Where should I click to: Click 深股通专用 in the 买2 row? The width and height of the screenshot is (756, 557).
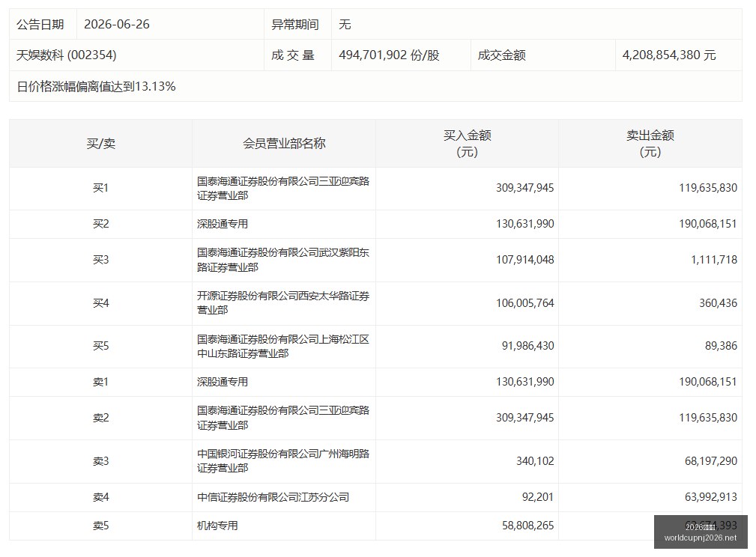point(223,224)
